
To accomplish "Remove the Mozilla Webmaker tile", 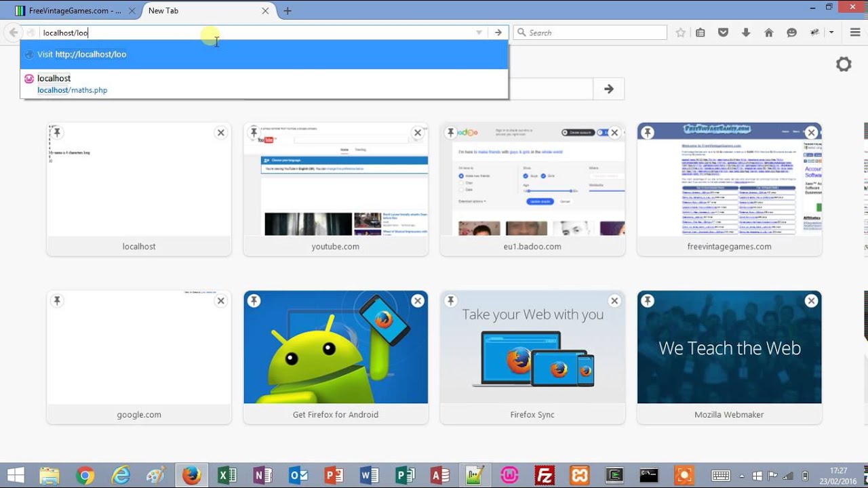I will click(x=811, y=301).
